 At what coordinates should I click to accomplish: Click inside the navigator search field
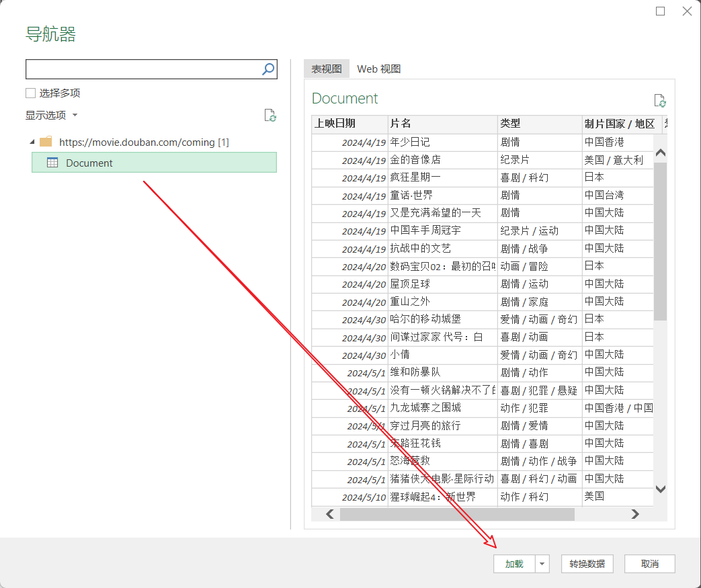click(142, 69)
